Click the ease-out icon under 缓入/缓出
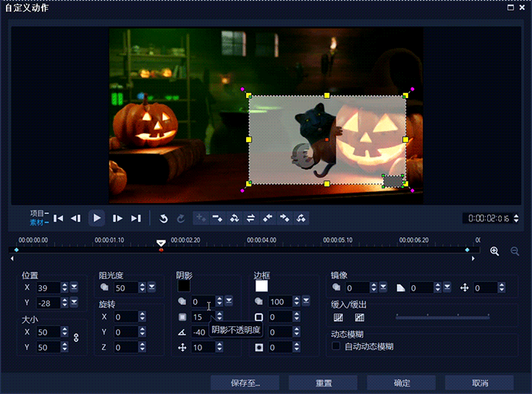 click(x=359, y=317)
